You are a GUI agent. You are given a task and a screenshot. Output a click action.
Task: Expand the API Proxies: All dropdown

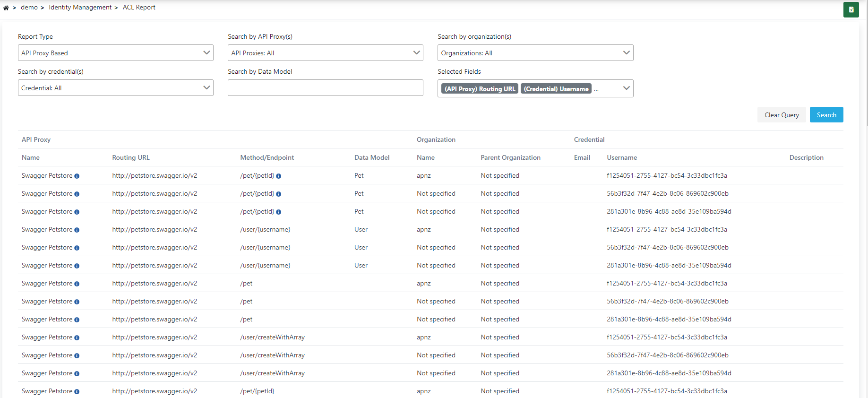[x=325, y=53]
